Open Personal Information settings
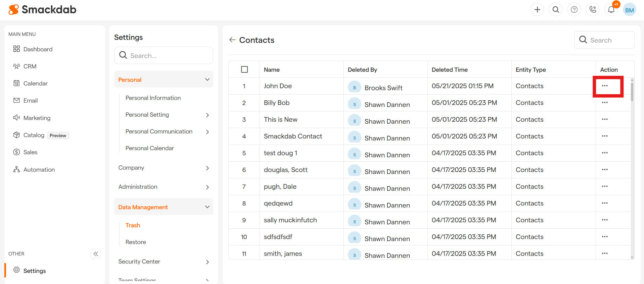The width and height of the screenshot is (644, 284). pyautogui.click(x=153, y=98)
